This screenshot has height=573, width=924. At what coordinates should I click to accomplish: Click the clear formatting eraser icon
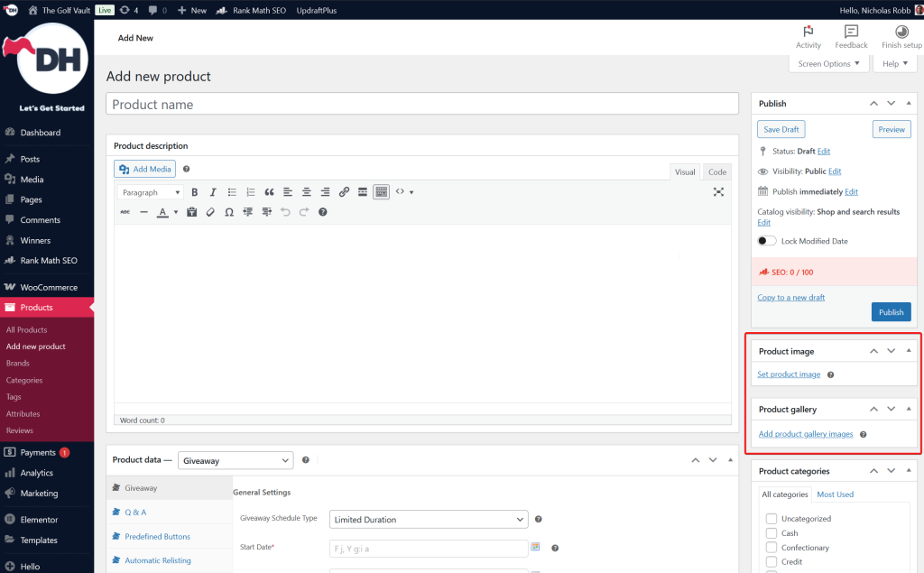pyautogui.click(x=210, y=212)
